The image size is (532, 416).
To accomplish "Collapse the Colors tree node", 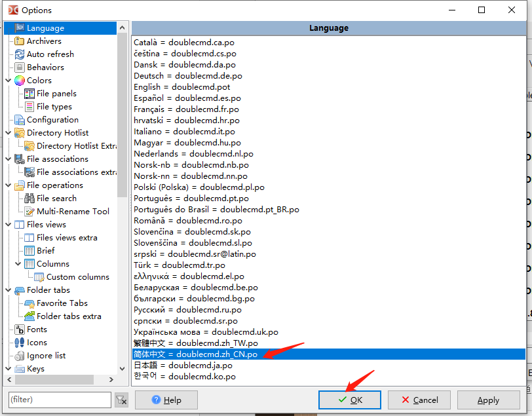I will pyautogui.click(x=8, y=81).
